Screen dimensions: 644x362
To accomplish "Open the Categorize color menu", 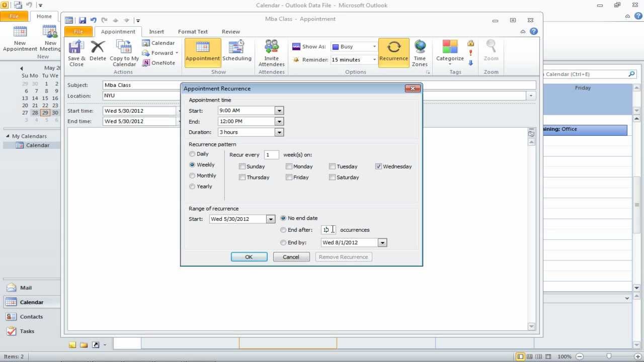I will pyautogui.click(x=450, y=53).
